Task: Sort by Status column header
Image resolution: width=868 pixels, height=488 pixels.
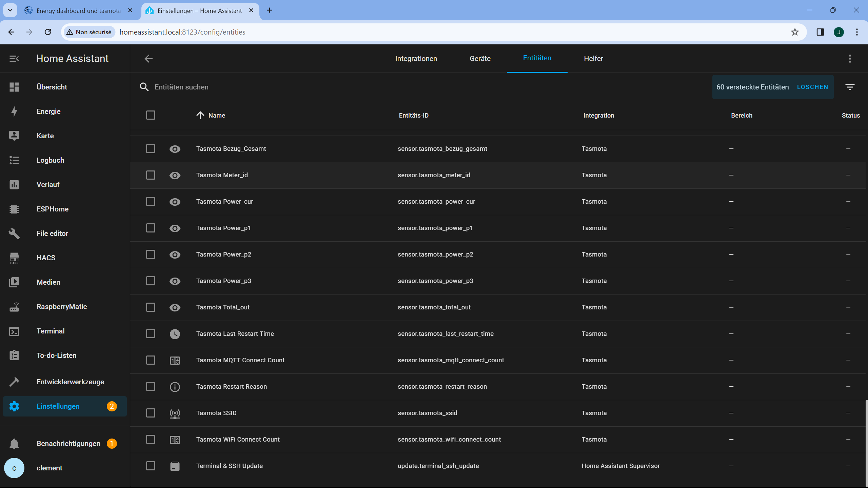Action: coord(851,116)
